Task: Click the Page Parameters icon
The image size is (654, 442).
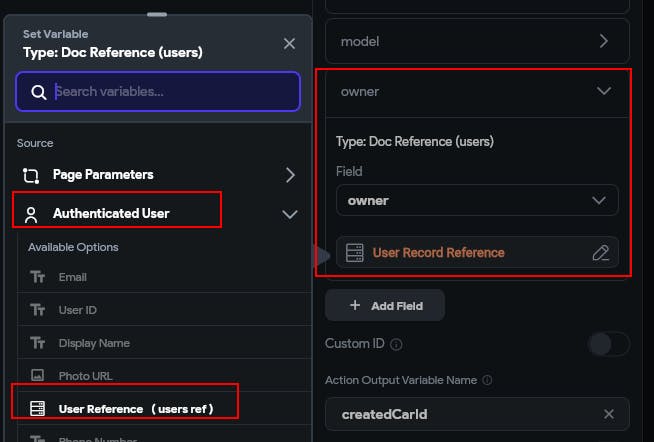Action: pyautogui.click(x=31, y=175)
